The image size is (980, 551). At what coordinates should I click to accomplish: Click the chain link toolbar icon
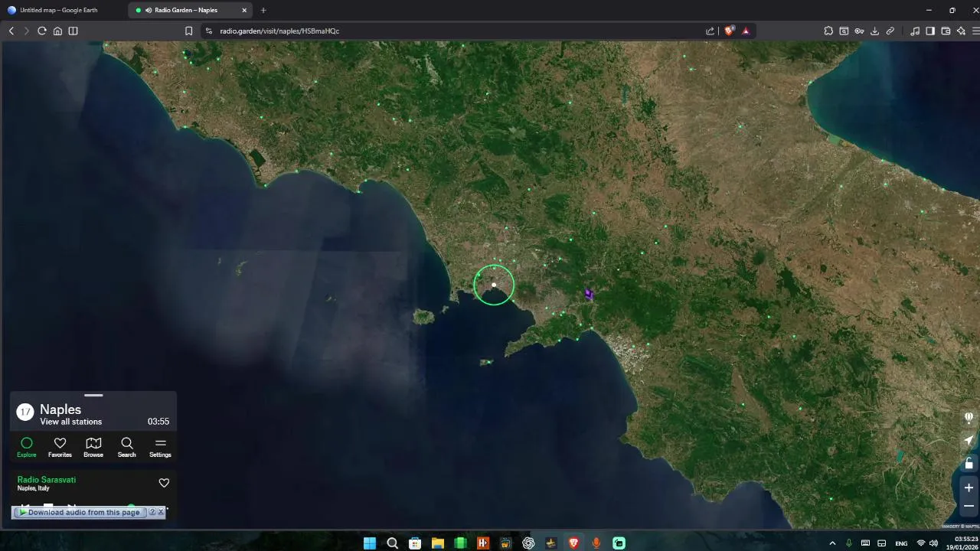pos(890,31)
